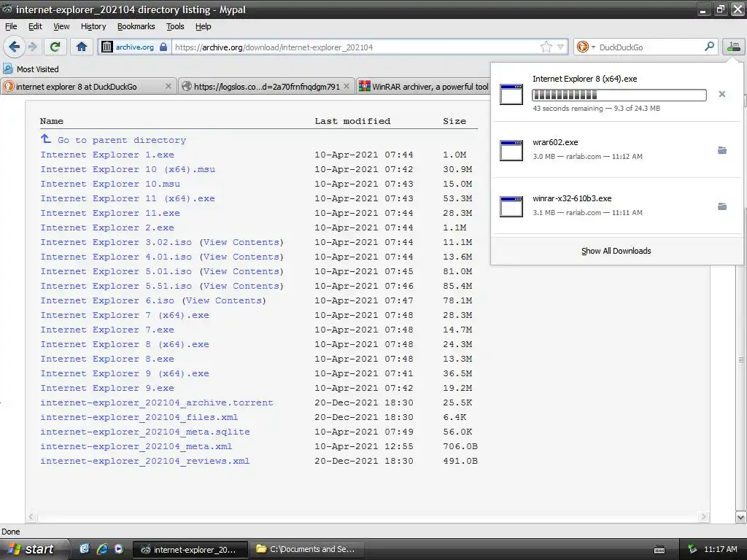The height and width of the screenshot is (560, 747).
Task: Switch to the C:\Documents and Se... taskbar window
Action: (306, 549)
